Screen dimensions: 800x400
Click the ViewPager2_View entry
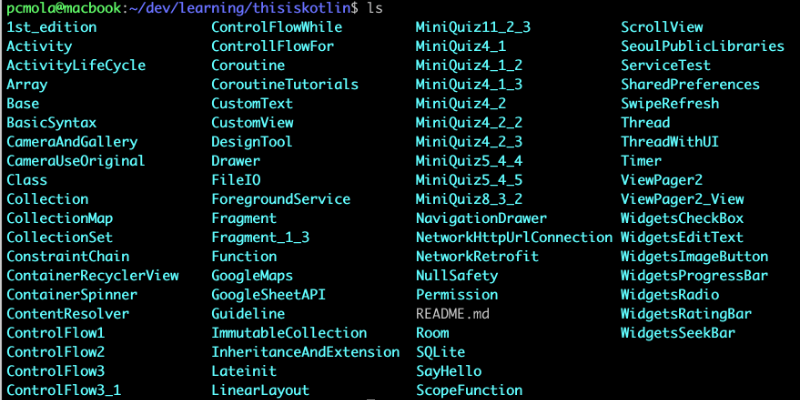coord(682,199)
